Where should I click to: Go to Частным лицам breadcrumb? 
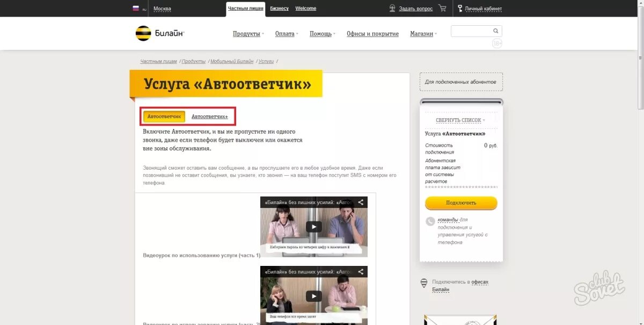(159, 61)
